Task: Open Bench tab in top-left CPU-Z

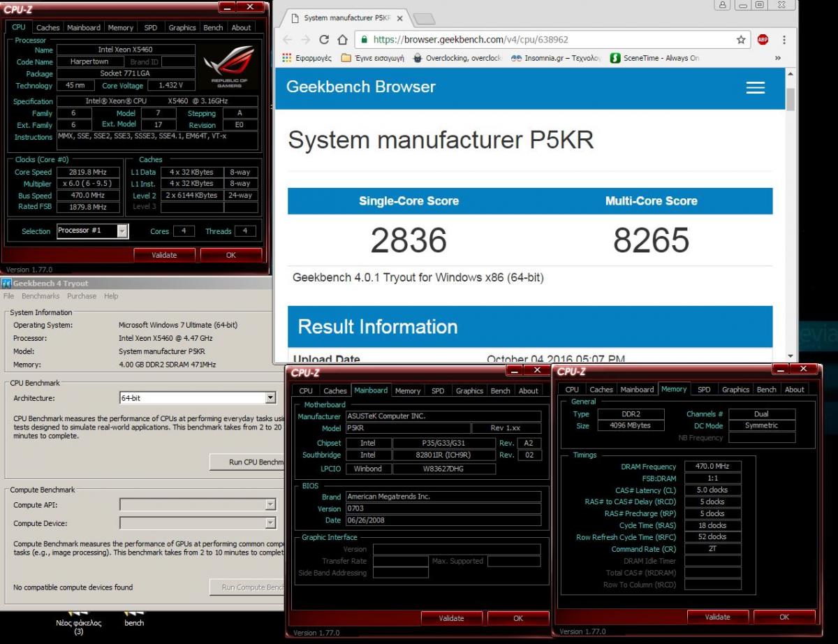Action: pos(214,28)
